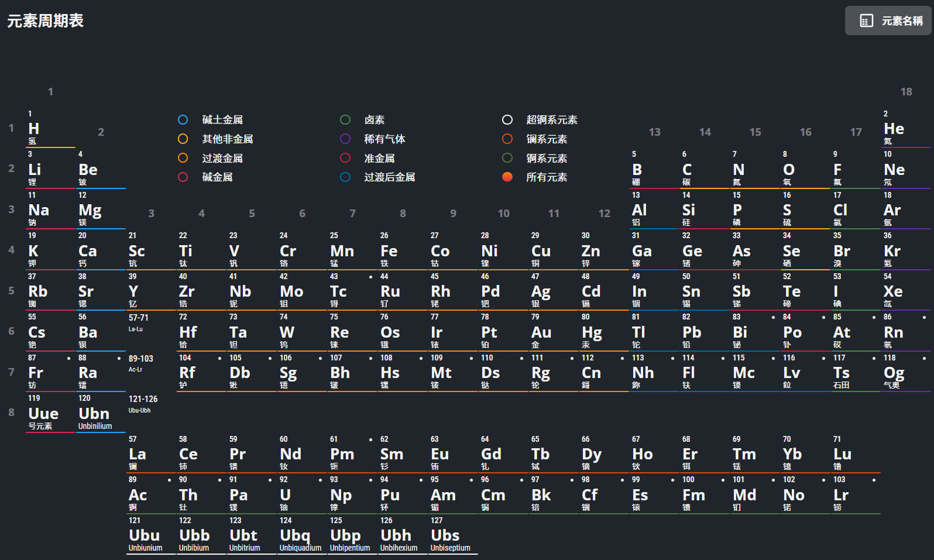Select the 稀有气体 category radio
The image size is (934, 560).
(345, 139)
